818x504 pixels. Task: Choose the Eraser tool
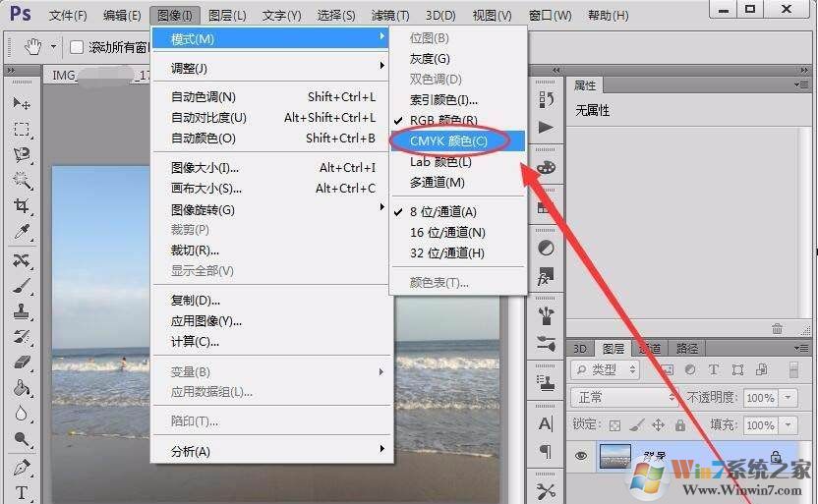[x=21, y=363]
